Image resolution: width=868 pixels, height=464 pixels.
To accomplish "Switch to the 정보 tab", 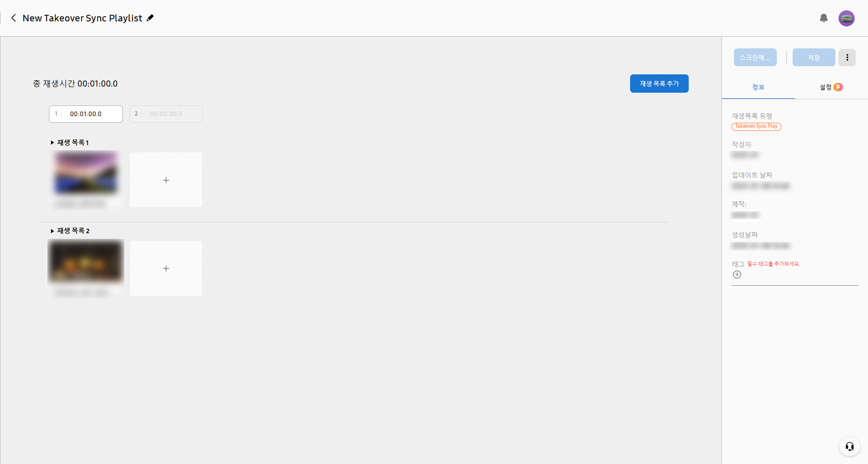I will 758,87.
